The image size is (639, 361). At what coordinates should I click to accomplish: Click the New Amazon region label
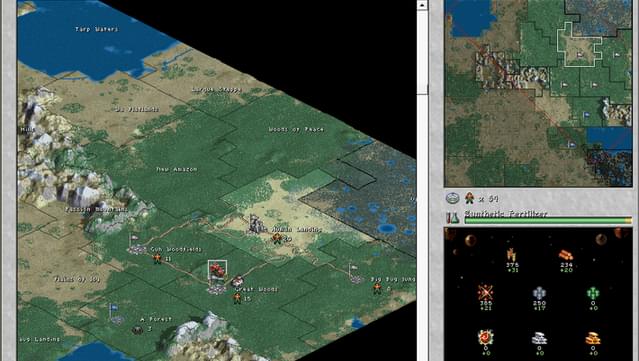(177, 169)
